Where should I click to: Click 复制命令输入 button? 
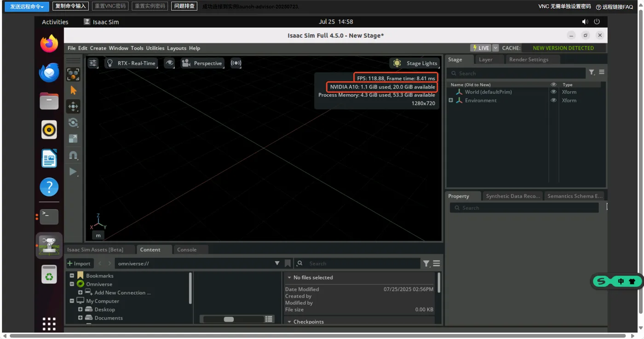click(x=70, y=6)
